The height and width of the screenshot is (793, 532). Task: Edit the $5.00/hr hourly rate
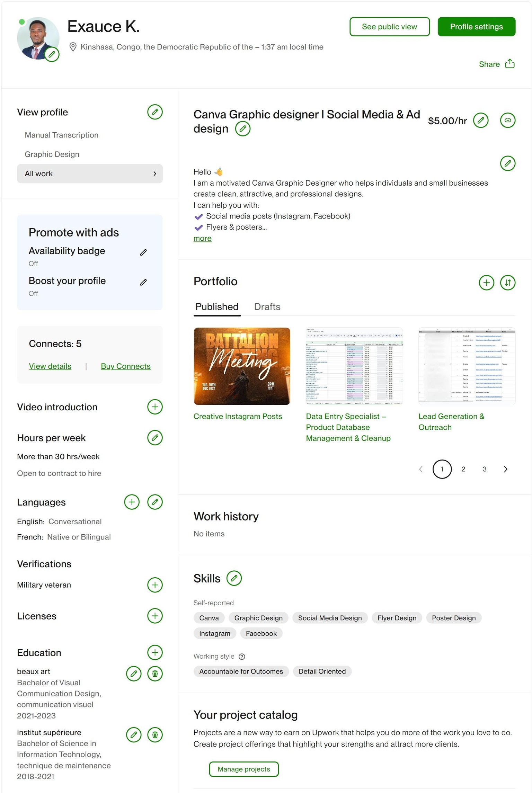(481, 120)
